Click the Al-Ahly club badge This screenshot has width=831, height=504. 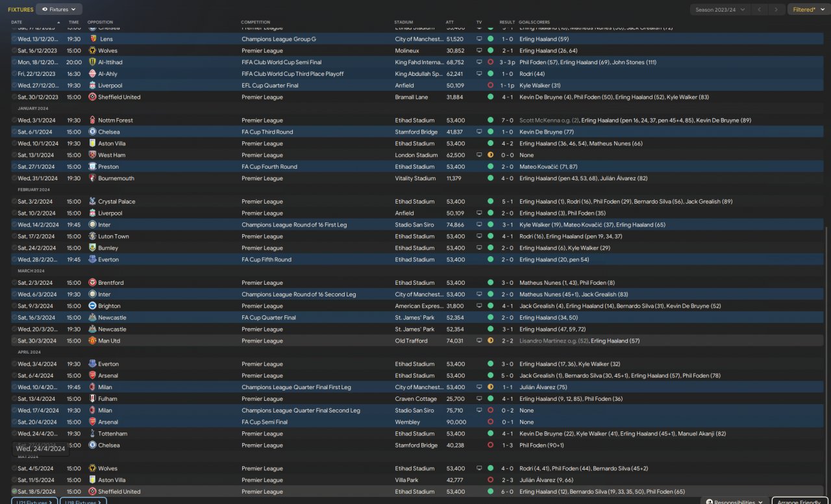point(93,74)
